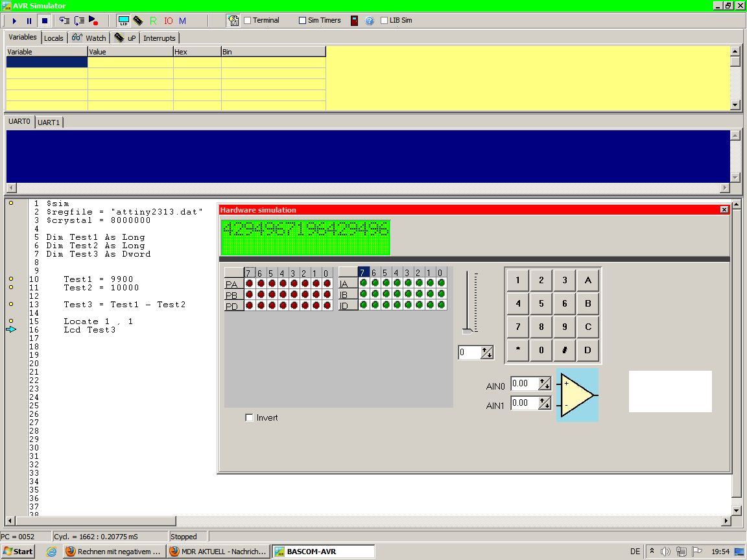Click keypad key # (hash)
The image size is (747, 560).
point(565,350)
